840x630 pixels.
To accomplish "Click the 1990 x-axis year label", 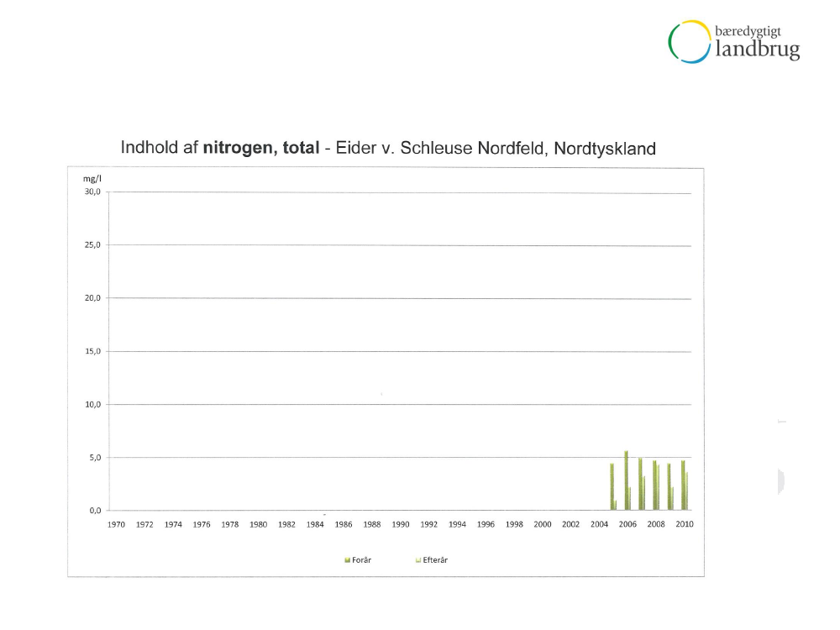I will pos(401,525).
